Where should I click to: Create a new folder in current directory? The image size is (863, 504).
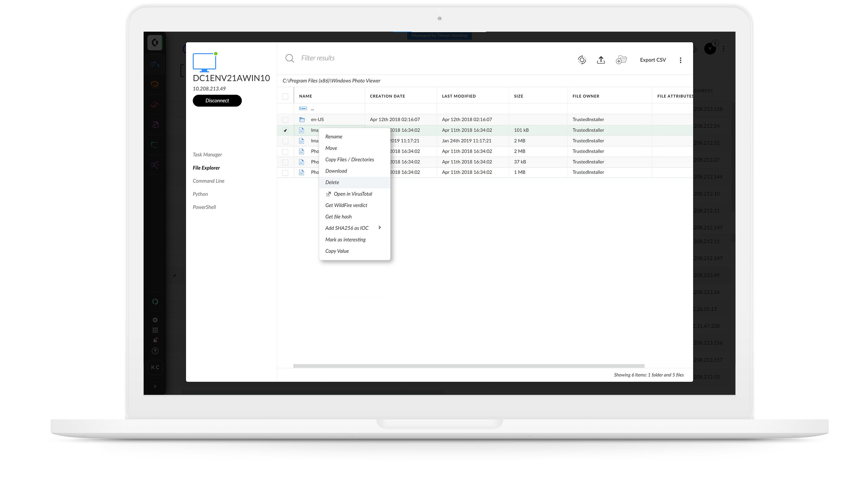(x=621, y=60)
